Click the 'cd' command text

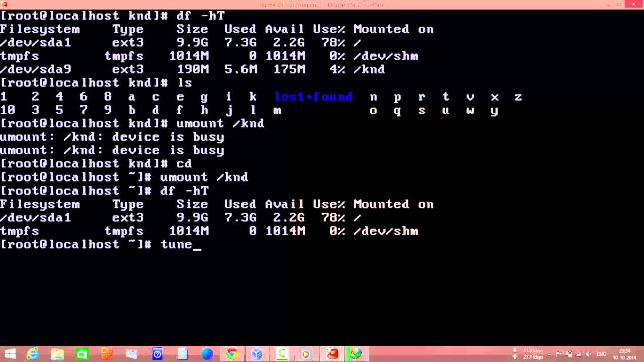tap(184, 164)
